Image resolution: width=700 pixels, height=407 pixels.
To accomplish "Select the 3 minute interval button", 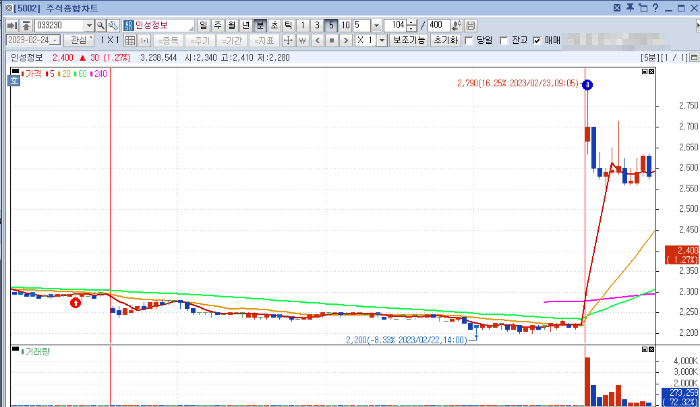I will 317,25.
